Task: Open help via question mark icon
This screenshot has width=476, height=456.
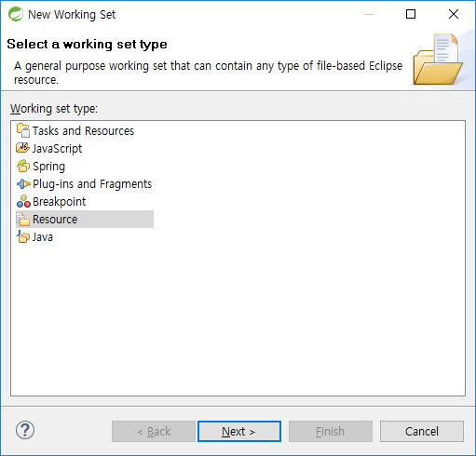Action: pos(25,430)
